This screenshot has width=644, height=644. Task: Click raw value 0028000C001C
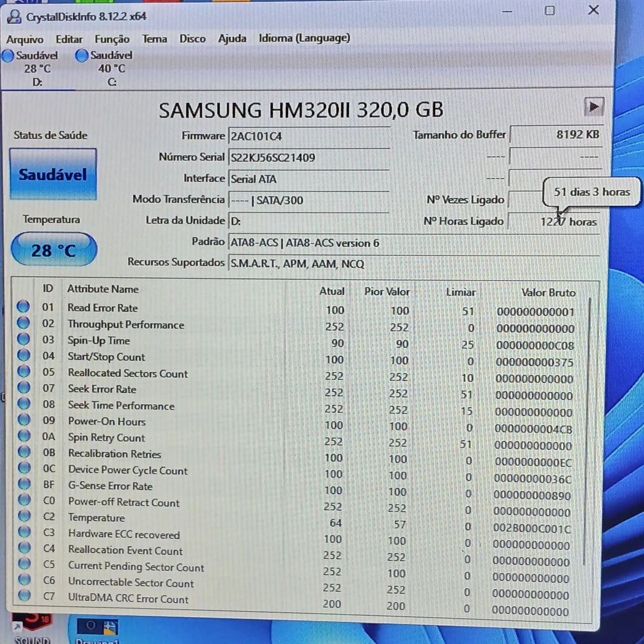click(x=532, y=528)
